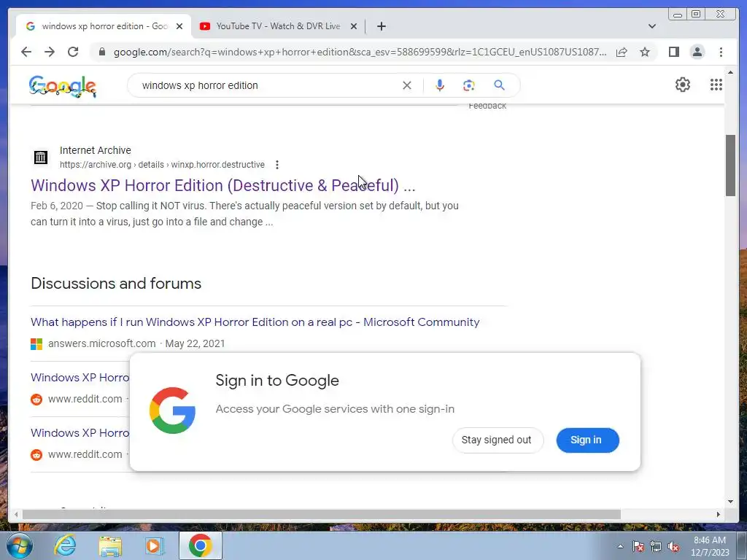Viewport: 747px width, 560px height.
Task: Open the network tray icon
Action: [656, 547]
